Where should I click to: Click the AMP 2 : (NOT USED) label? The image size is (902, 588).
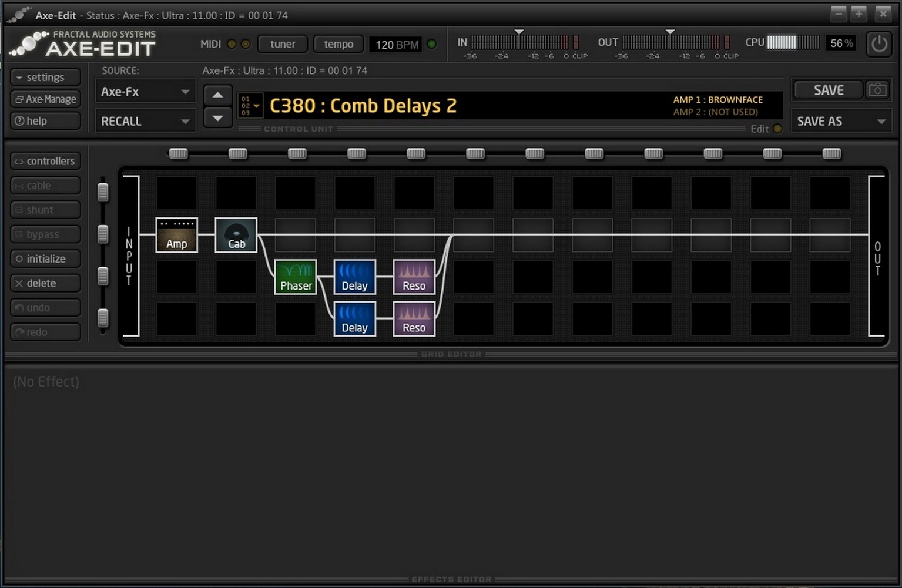[715, 112]
